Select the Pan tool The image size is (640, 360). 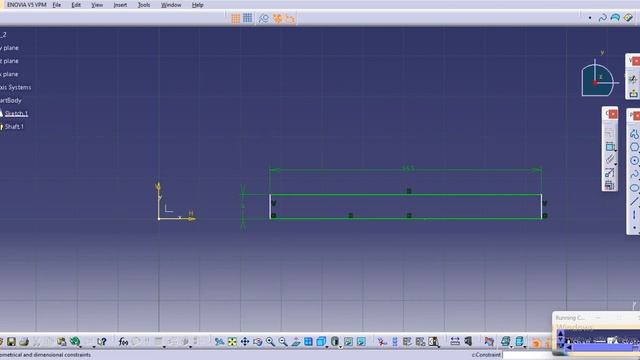tap(244, 342)
